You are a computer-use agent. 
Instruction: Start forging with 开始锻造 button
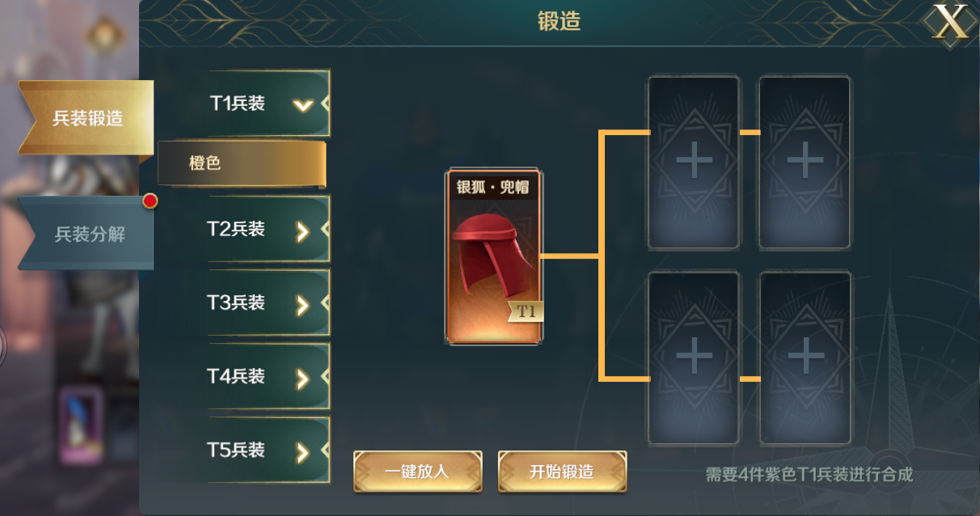562,472
